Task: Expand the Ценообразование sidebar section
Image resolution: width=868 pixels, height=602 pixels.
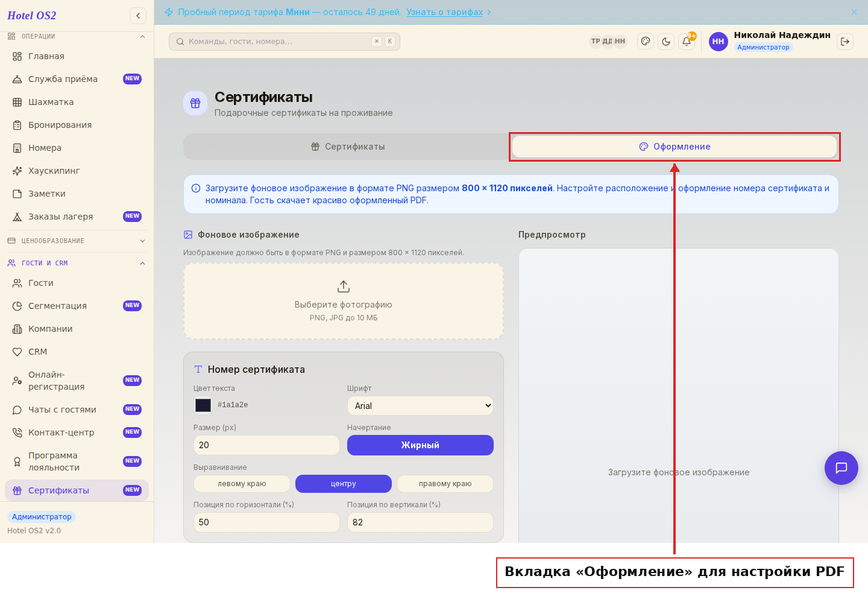Action: 77,241
